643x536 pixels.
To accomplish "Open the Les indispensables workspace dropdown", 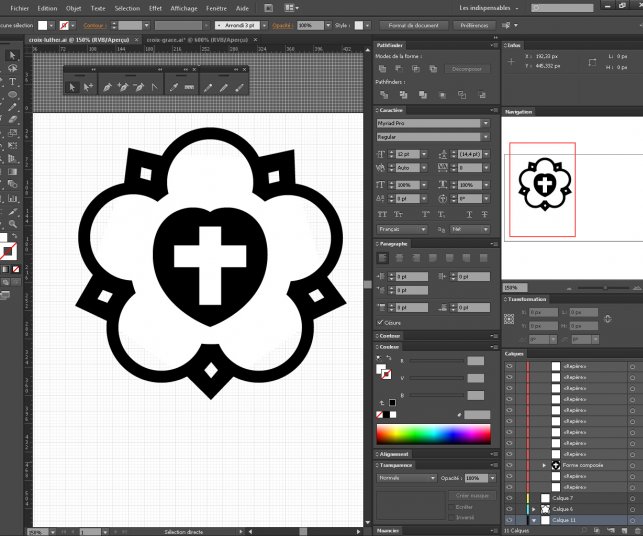I will (x=489, y=8).
